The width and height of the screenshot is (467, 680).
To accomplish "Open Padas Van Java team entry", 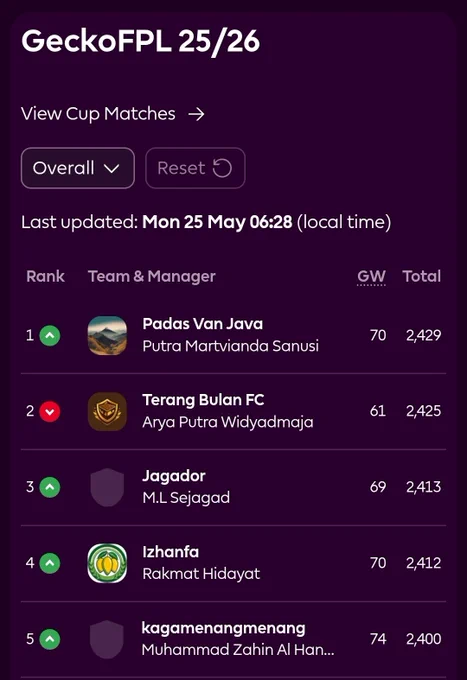I will (x=233, y=335).
